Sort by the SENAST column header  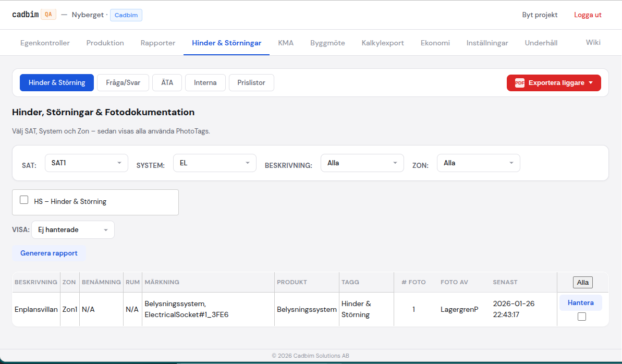click(505, 282)
